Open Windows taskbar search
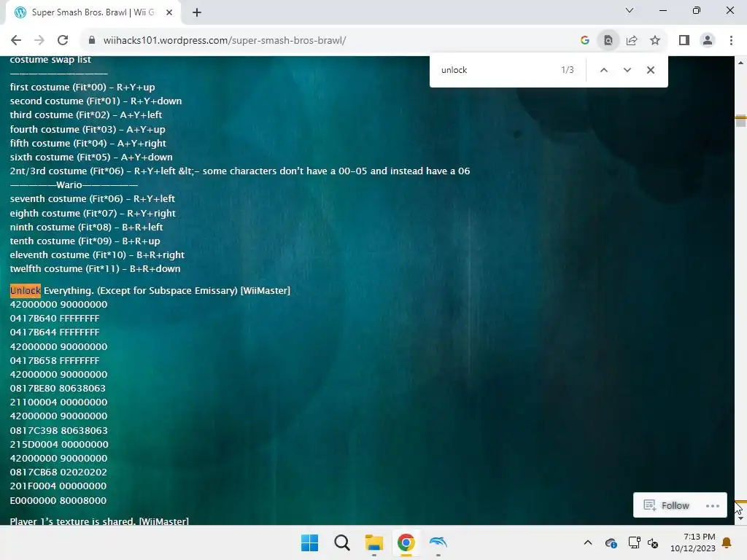Image resolution: width=747 pixels, height=560 pixels. pyautogui.click(x=341, y=542)
